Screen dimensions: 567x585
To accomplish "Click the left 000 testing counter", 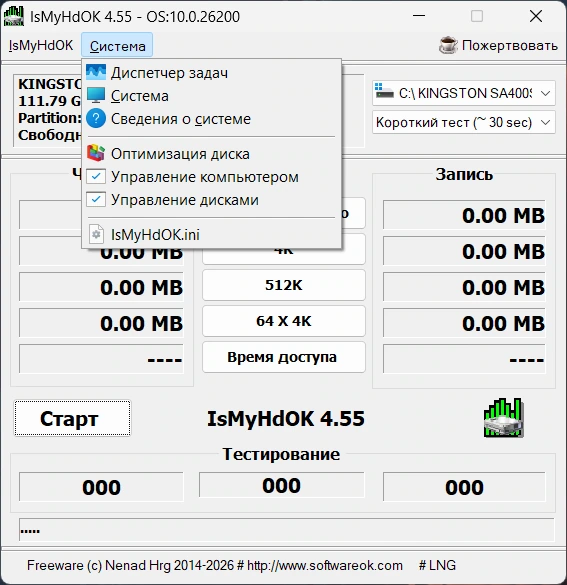I will coord(101,487).
